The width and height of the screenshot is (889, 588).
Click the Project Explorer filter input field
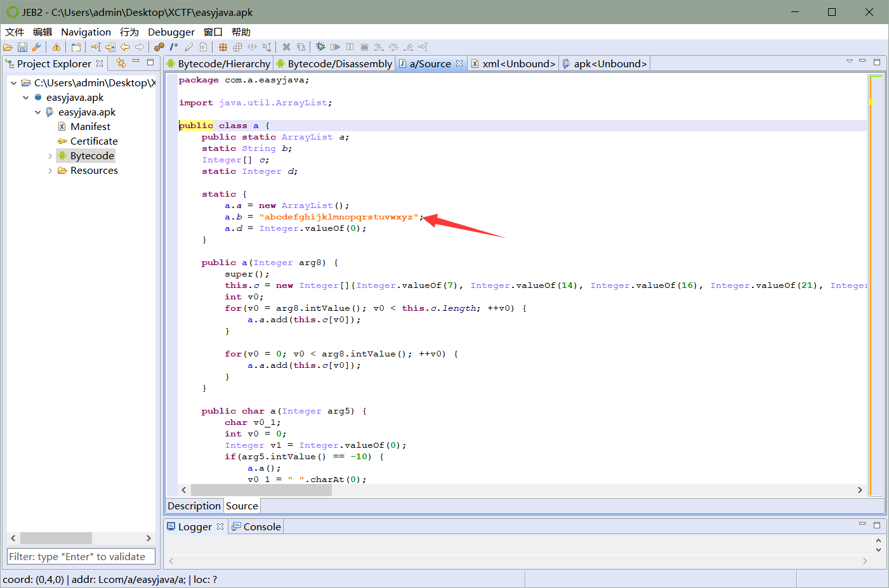click(x=81, y=556)
